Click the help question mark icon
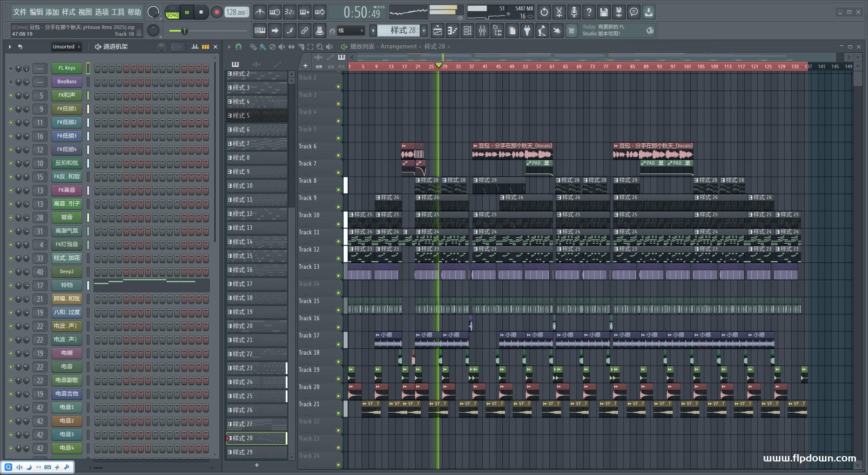Screen dimensions: 868x475 (589, 12)
